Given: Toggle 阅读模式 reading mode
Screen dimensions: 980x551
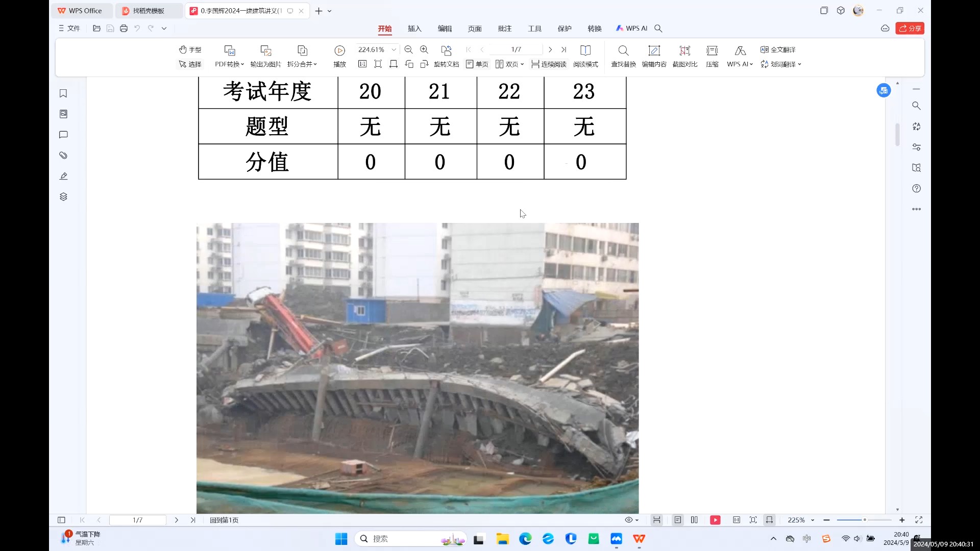Looking at the screenshot, I should click(x=585, y=56).
